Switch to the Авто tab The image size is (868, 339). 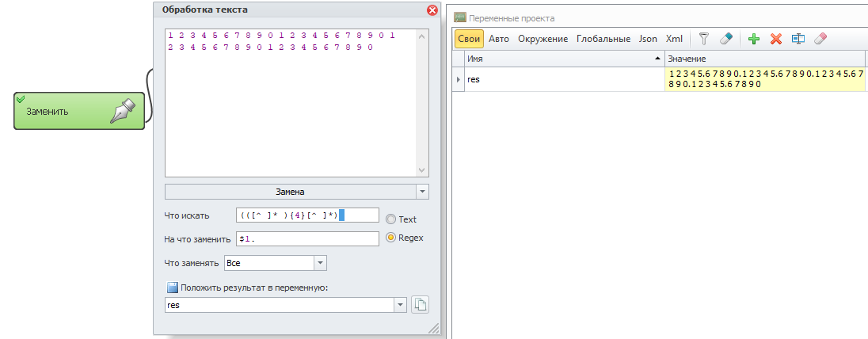(499, 39)
